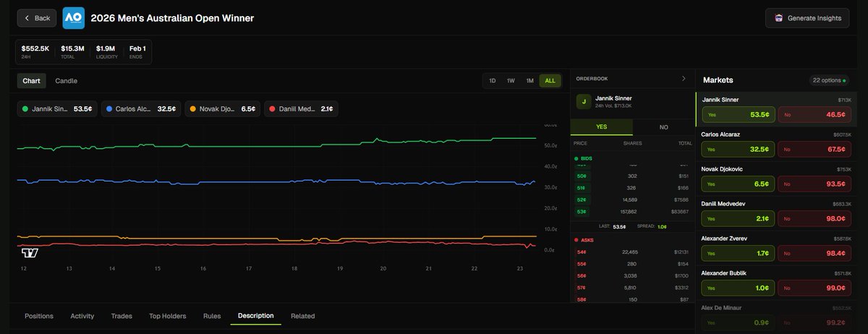Open the Positions tab
Image resolution: width=868 pixels, height=334 pixels.
pos(39,316)
